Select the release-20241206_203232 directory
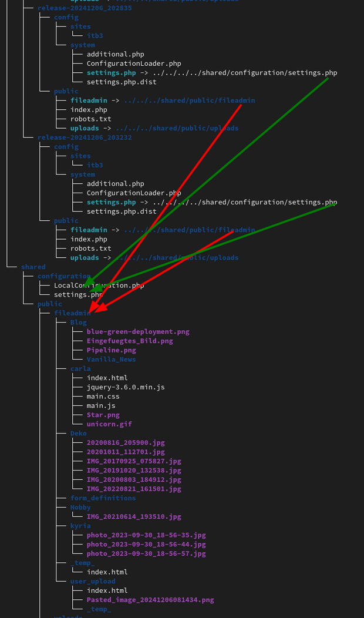 point(85,137)
